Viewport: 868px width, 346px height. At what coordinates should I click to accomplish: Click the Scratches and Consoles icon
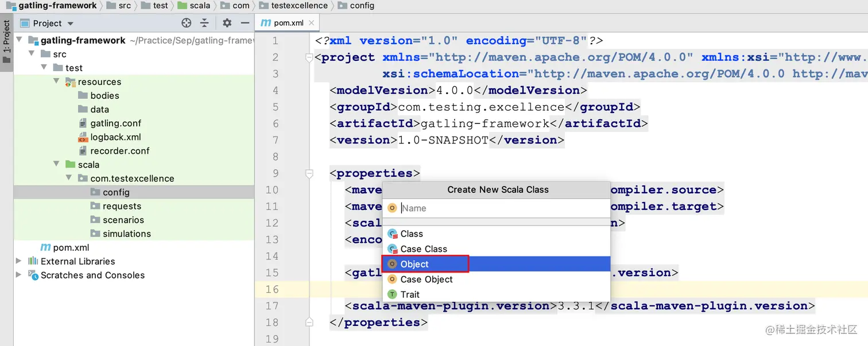tap(33, 275)
